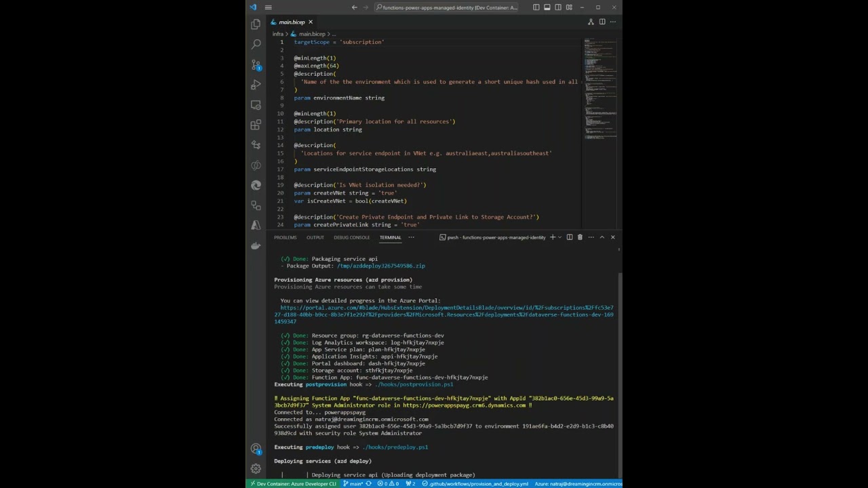This screenshot has height=488, width=868.
Task: Close the terminal panel
Action: 612,237
